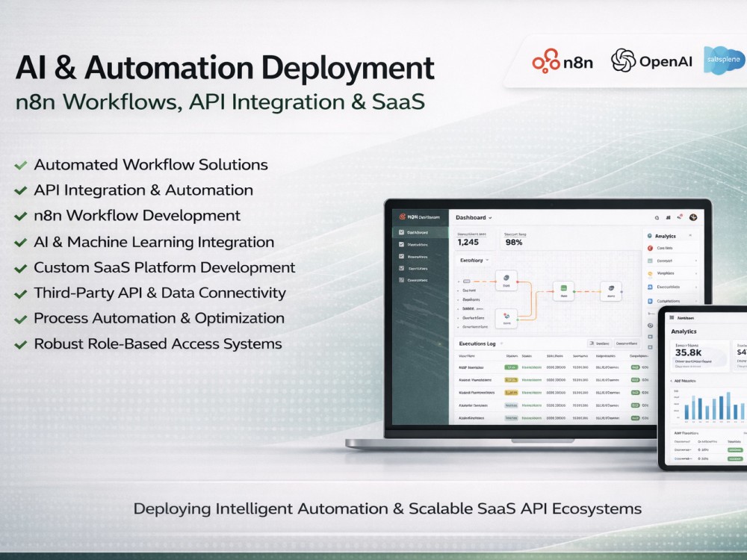This screenshot has height=560, width=747.
Task: Toggle the eye icon below the Analytics list
Action: pyautogui.click(x=651, y=326)
